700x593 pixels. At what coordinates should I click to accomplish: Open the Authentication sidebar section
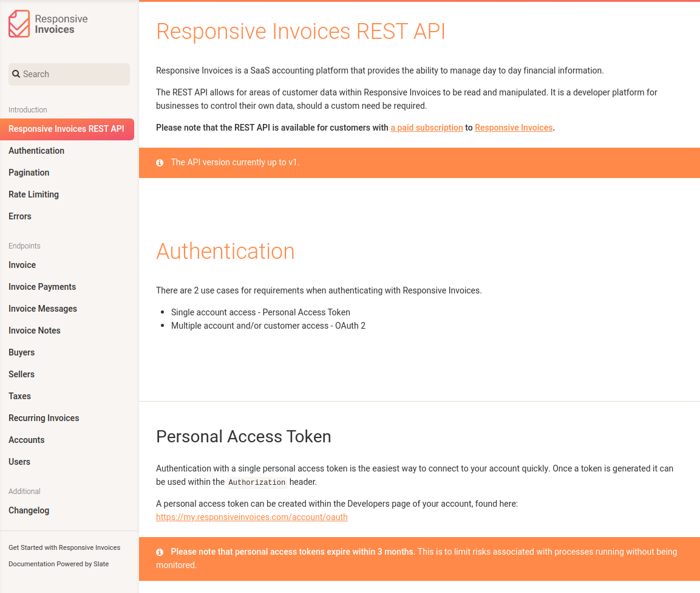(36, 151)
